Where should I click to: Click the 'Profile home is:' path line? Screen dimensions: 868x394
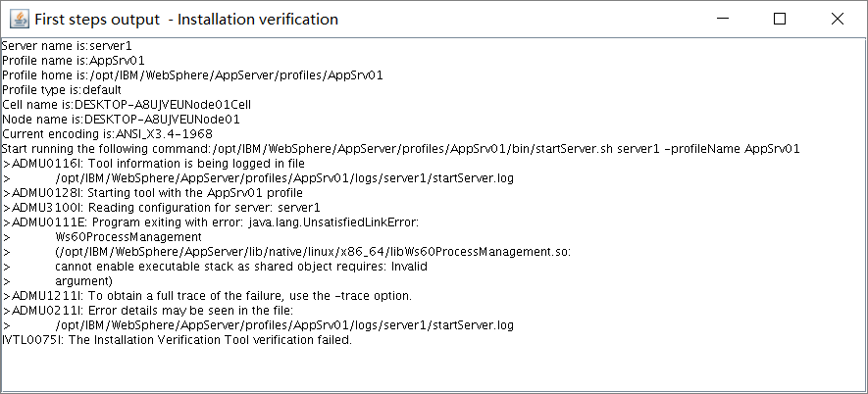(192, 75)
